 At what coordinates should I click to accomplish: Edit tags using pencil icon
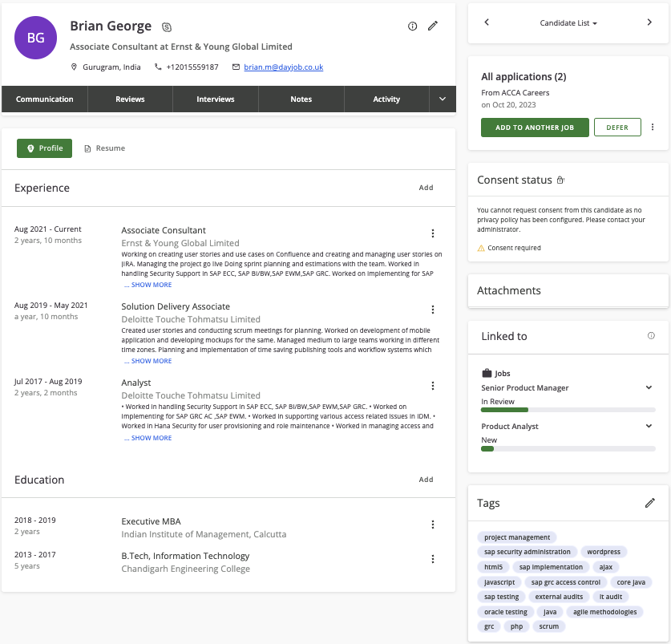click(650, 503)
